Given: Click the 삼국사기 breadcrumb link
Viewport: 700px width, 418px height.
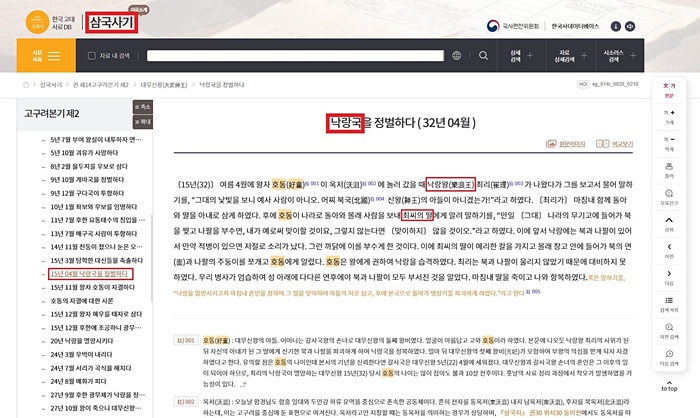Looking at the screenshot, I should coord(51,85).
